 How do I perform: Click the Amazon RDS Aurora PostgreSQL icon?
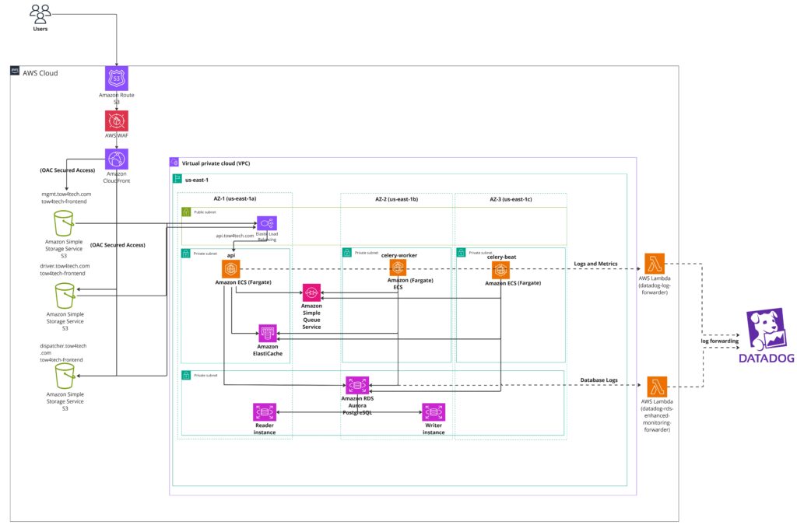(x=357, y=386)
